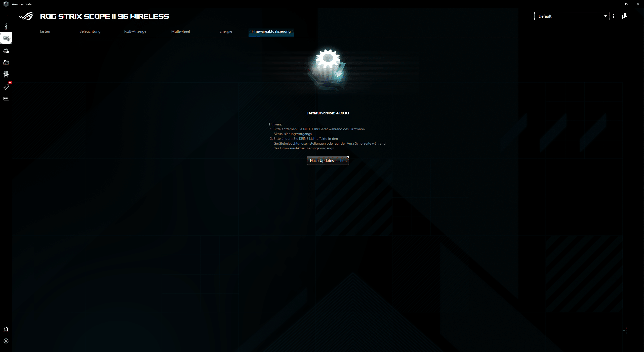Expand the Default profile dropdown
The width and height of the screenshot is (644, 352).
coord(572,16)
